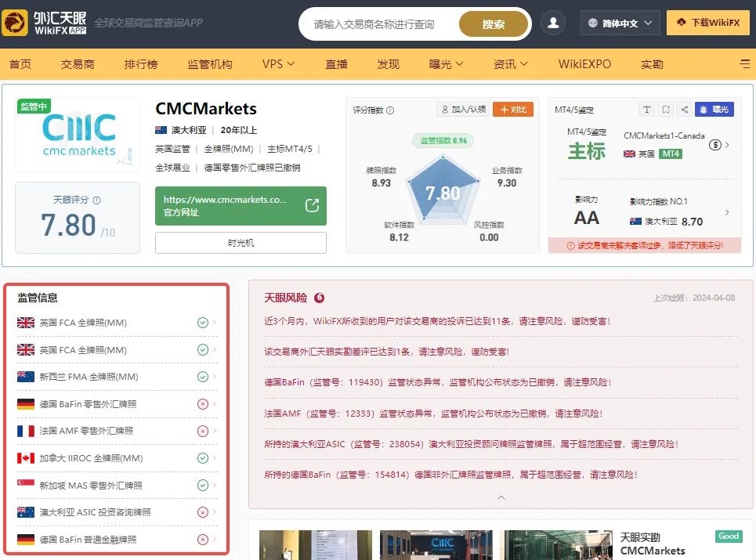756x560 pixels.
Task: Click the revoked X icon on 德国 BaFin 零售外汇牌照
Action: point(202,404)
